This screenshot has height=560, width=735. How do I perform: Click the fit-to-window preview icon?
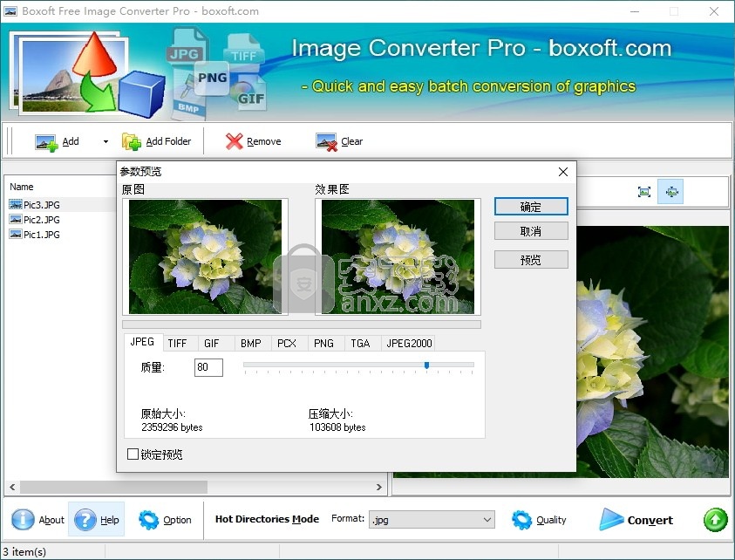click(x=644, y=191)
